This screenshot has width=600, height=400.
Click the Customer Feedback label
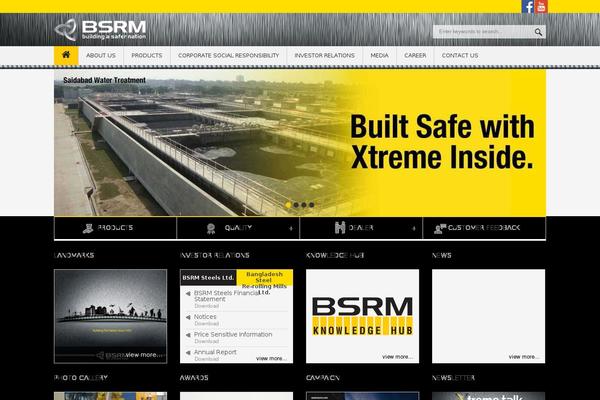(x=484, y=228)
